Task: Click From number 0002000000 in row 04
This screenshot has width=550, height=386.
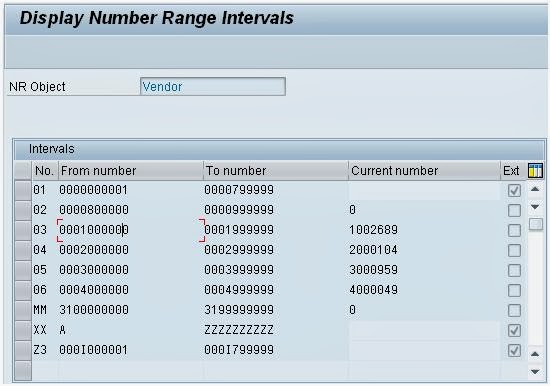Action: click(x=94, y=250)
